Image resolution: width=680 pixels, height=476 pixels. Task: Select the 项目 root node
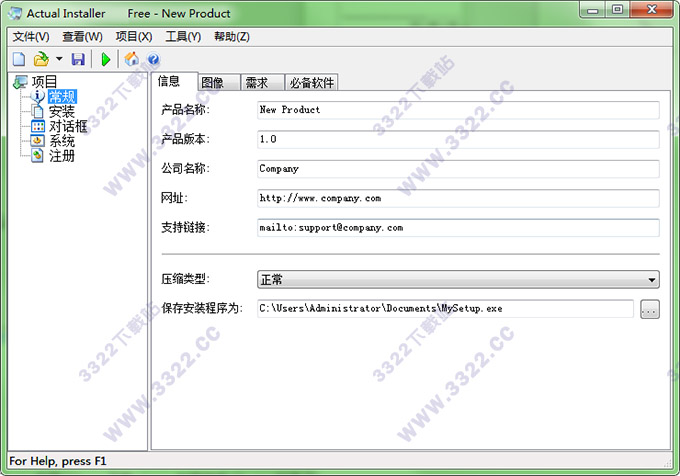coord(44,82)
